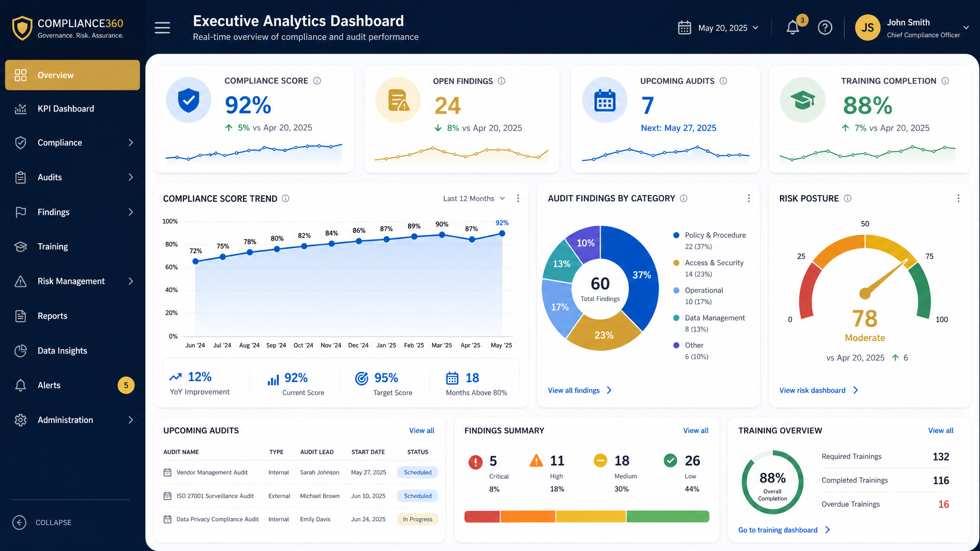
Task: Click the Upcoming Audits calendar card icon
Action: (605, 100)
